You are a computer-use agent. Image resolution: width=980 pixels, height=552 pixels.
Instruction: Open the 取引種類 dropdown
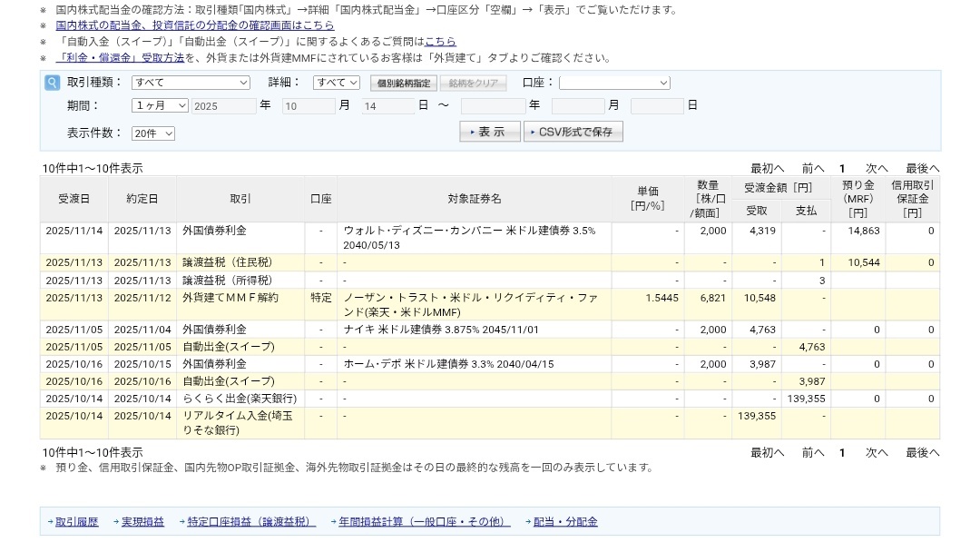point(191,83)
